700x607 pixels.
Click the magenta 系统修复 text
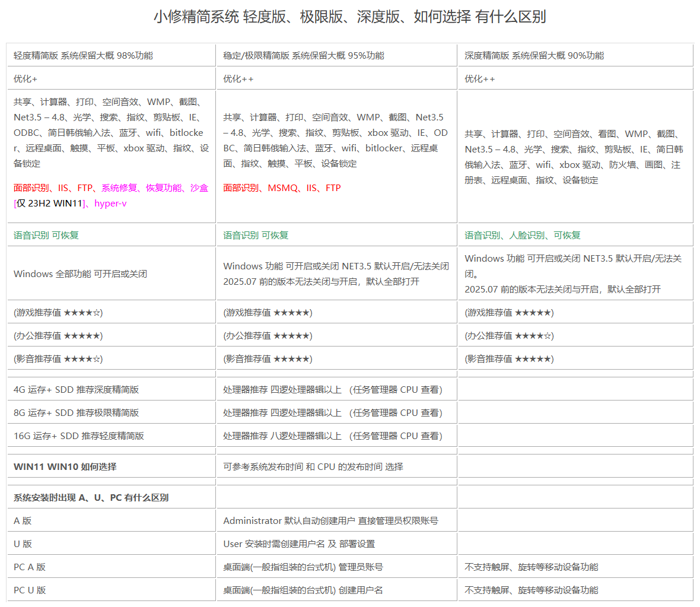(119, 188)
